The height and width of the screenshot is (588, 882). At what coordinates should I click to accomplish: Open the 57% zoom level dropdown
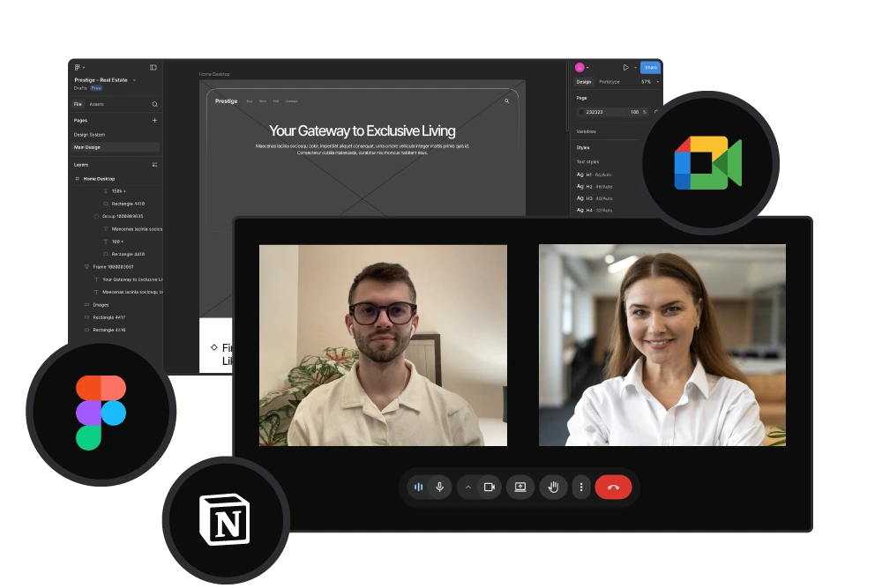[x=648, y=82]
